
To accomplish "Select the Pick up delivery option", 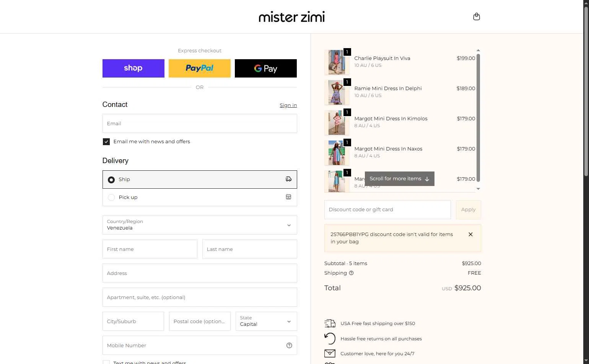I will [x=200, y=197].
